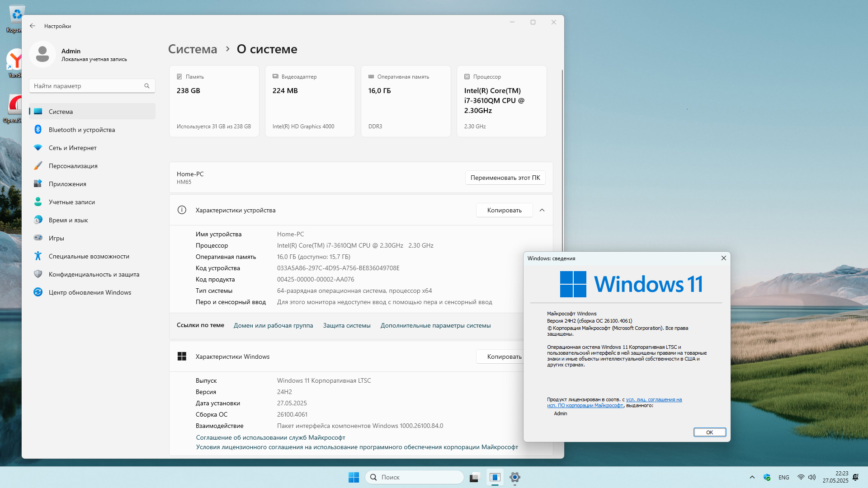Go to Система breadcrumb
The height and width of the screenshot is (488, 868).
coord(193,49)
